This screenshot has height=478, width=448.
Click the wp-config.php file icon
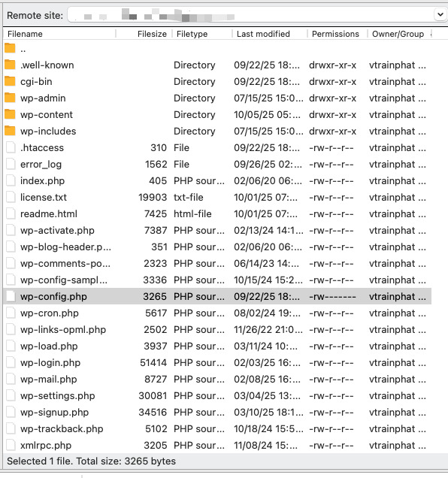(x=11, y=296)
